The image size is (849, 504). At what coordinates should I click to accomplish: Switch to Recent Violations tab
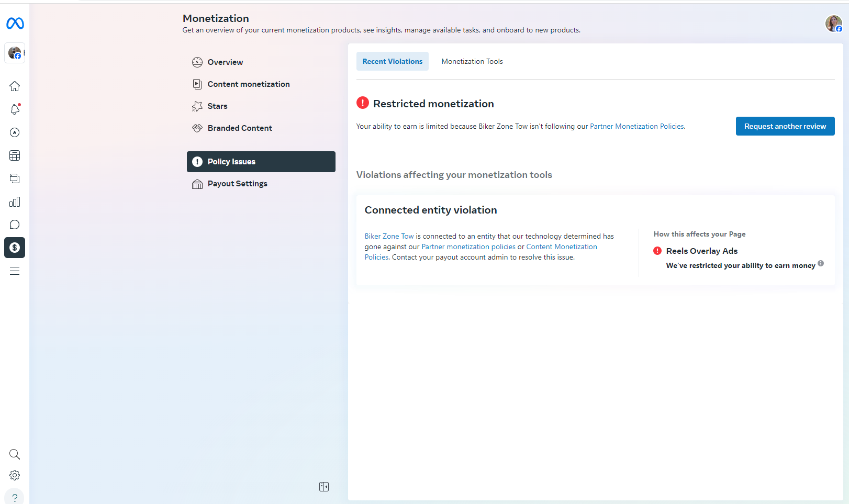[x=393, y=61]
